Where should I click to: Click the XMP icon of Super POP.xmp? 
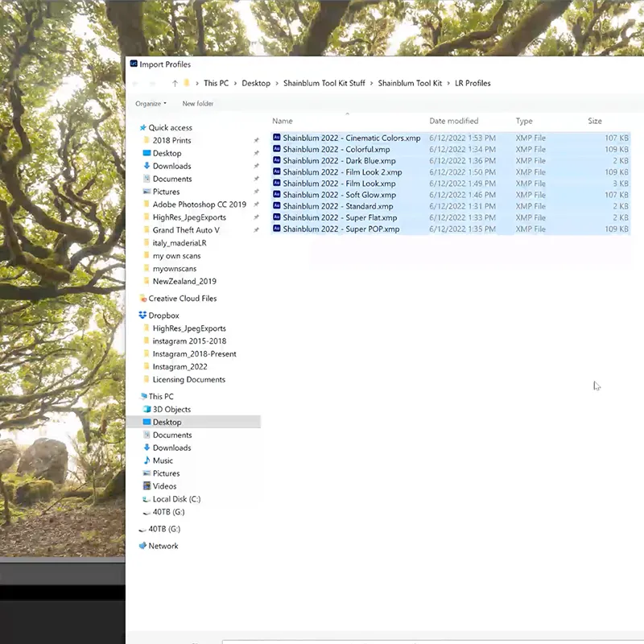tap(277, 229)
